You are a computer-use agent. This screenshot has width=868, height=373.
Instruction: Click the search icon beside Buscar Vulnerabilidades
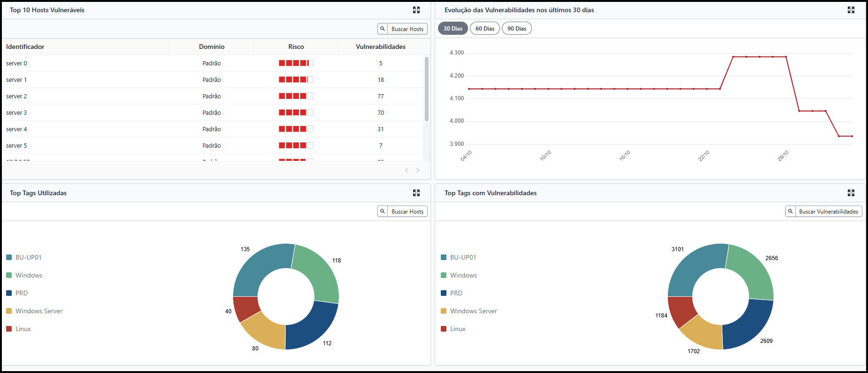(790, 211)
